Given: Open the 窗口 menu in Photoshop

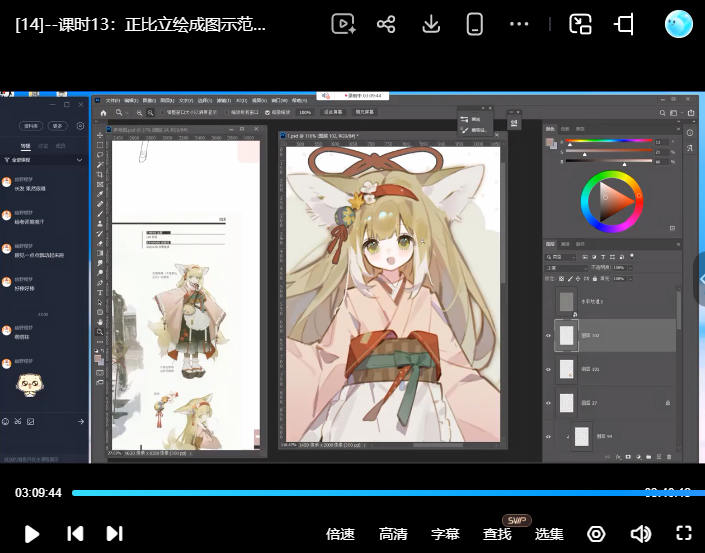Looking at the screenshot, I should pos(280,100).
